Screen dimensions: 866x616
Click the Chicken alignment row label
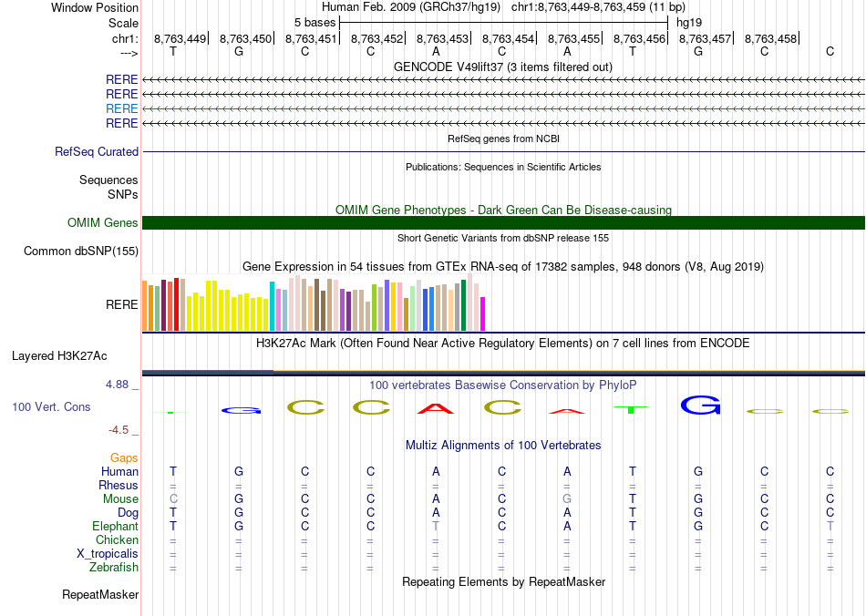click(x=117, y=539)
